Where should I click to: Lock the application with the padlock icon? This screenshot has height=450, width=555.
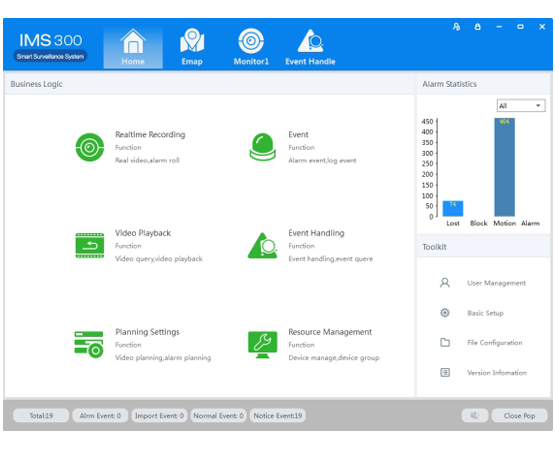click(477, 27)
